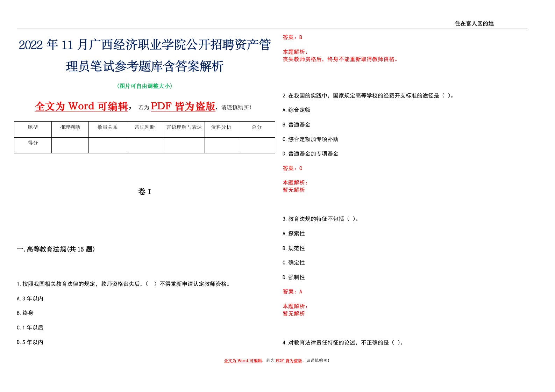
Task: Select option 'A.探索性'
Action: point(293,234)
